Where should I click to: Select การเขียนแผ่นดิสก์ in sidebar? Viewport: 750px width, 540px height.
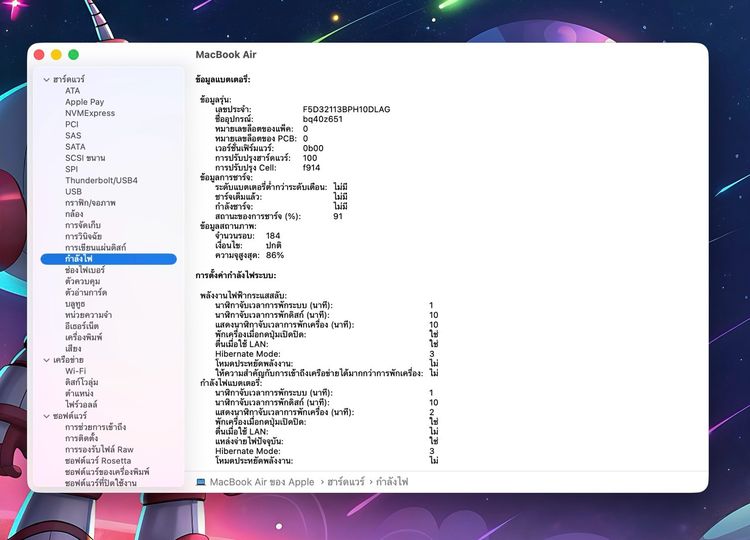(96, 248)
